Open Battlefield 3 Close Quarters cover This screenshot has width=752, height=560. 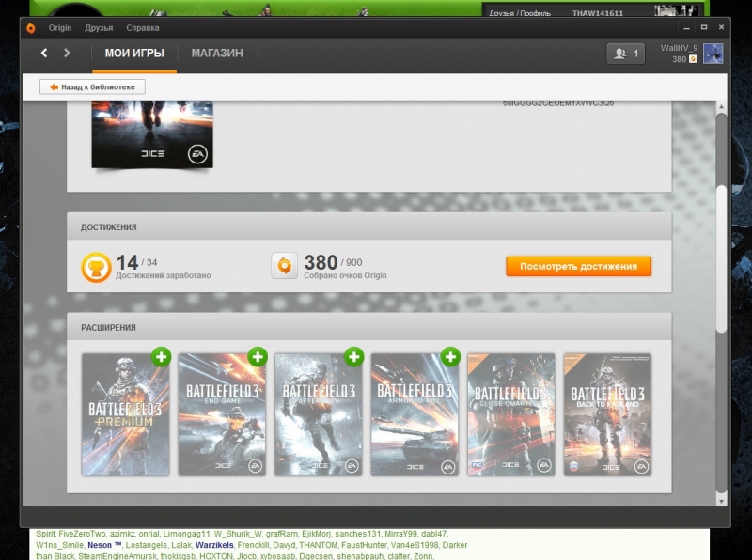510,414
